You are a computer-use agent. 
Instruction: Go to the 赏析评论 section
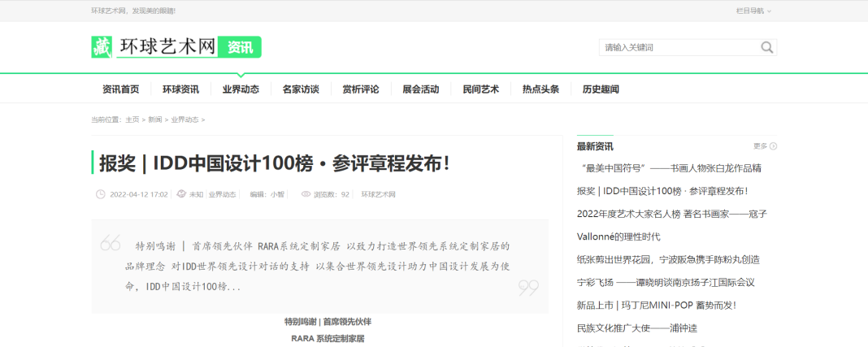coord(361,89)
